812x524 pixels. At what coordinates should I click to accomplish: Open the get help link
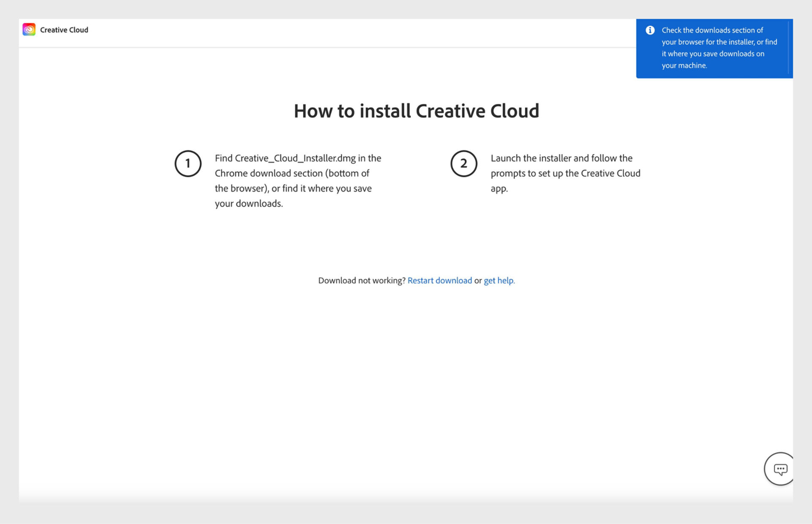[x=499, y=281]
